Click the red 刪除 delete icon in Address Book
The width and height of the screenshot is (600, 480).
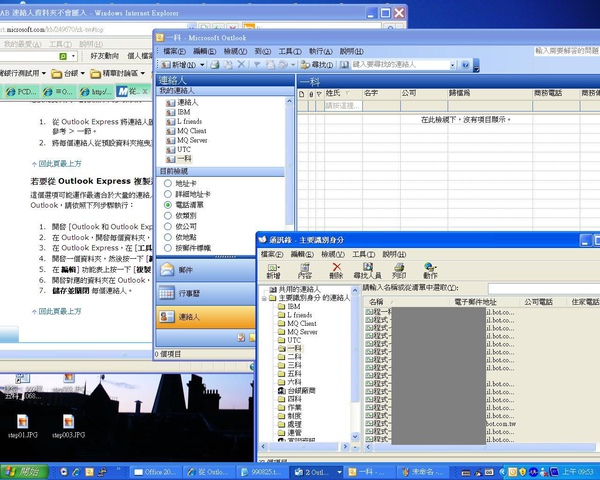(336, 271)
